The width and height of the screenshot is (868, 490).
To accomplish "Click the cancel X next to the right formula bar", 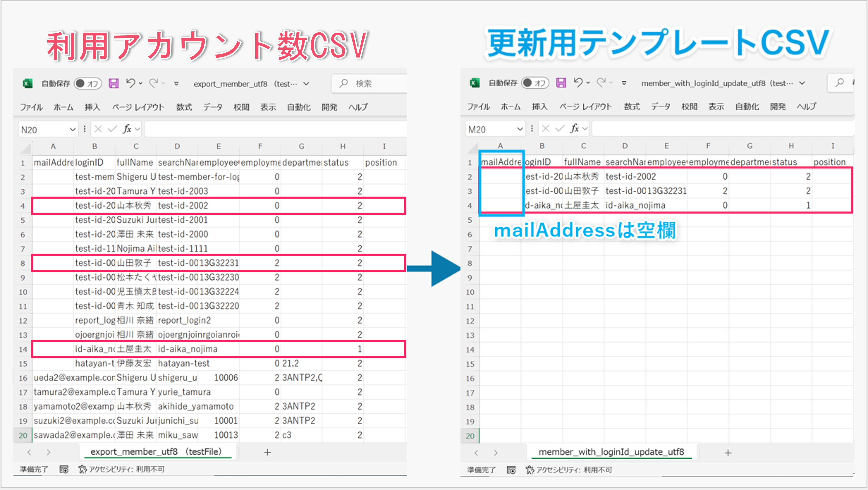I will pos(546,128).
